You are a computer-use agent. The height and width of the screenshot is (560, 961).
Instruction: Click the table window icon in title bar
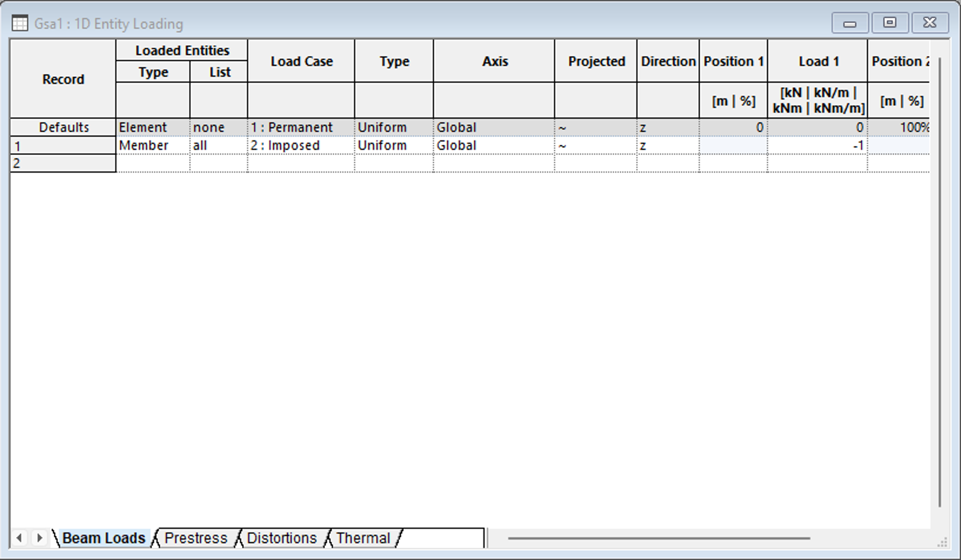point(20,23)
